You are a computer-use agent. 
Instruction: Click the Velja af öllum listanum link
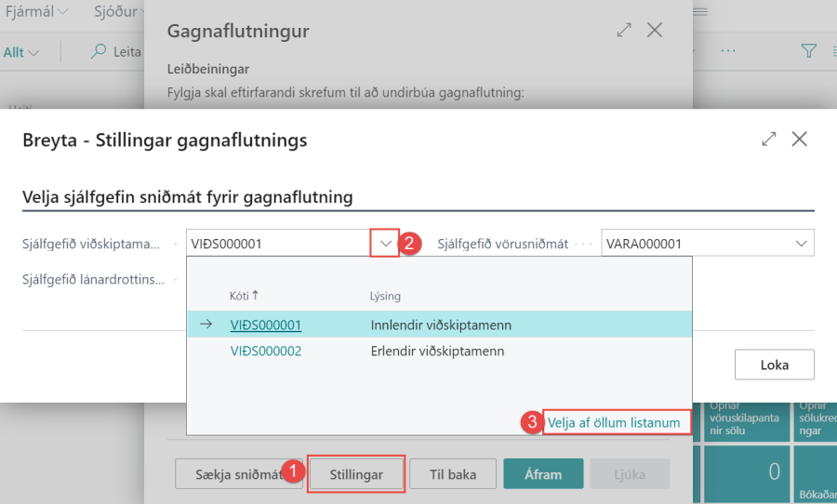click(614, 422)
